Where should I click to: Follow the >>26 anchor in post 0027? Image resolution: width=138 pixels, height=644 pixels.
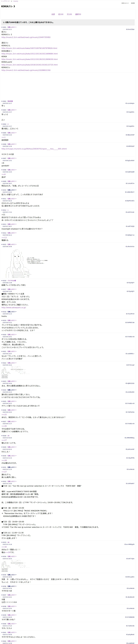click(x=4, y=426)
